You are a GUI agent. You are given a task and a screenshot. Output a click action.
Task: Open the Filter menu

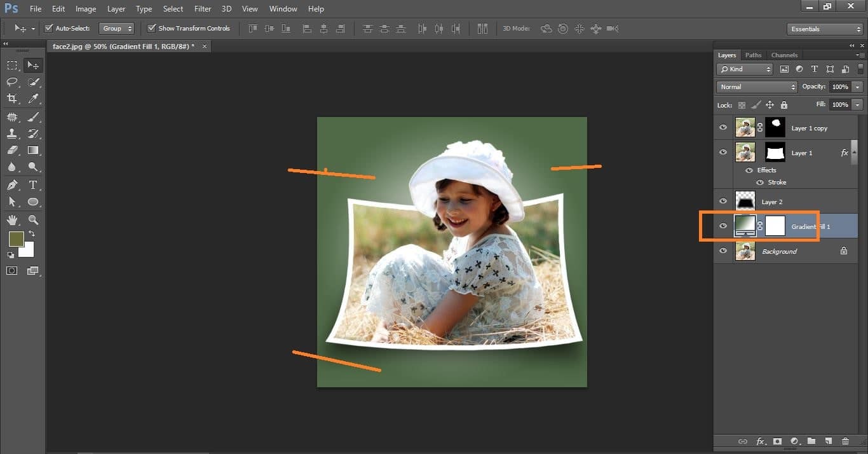point(203,9)
